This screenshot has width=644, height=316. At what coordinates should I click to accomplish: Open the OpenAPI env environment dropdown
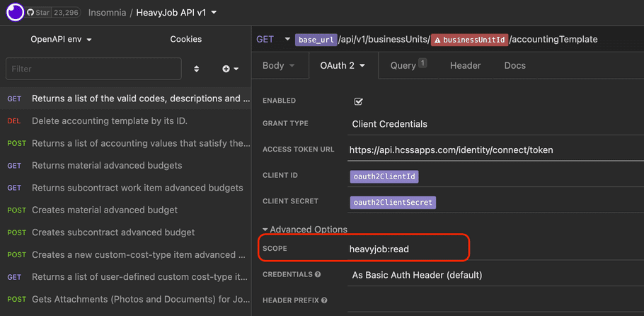pos(61,40)
